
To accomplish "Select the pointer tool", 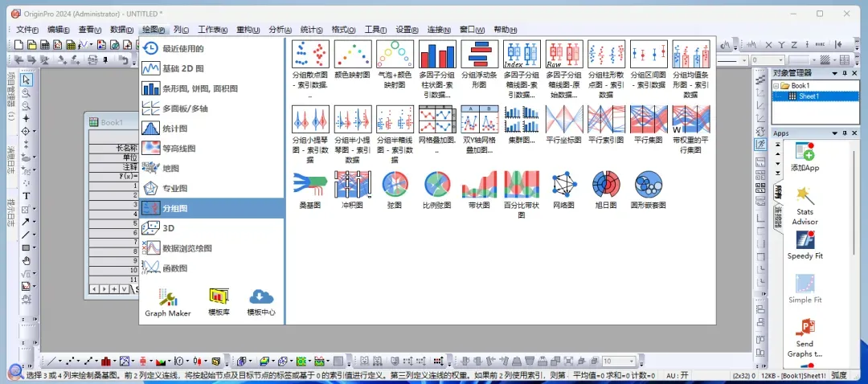I will (26, 80).
